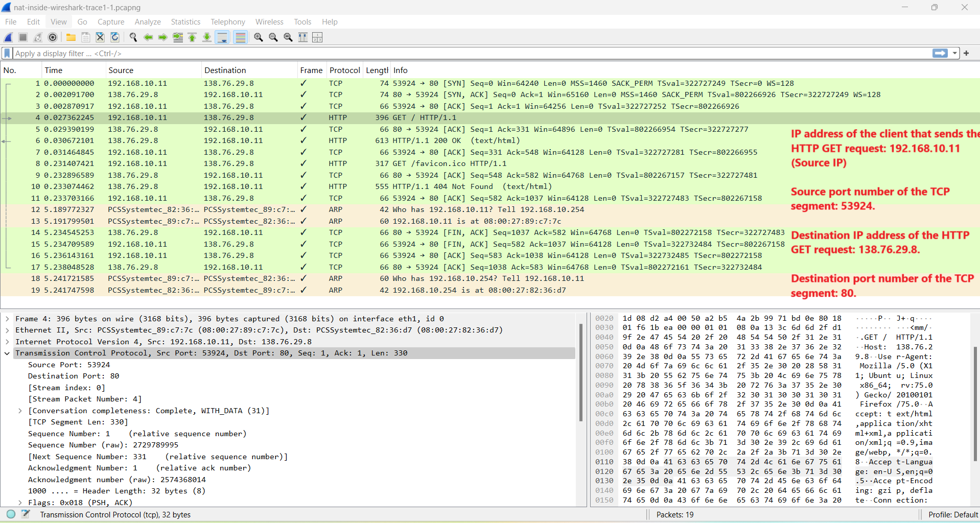The height and width of the screenshot is (523, 980).
Task: Apply display filter with arrow button
Action: coord(940,53)
